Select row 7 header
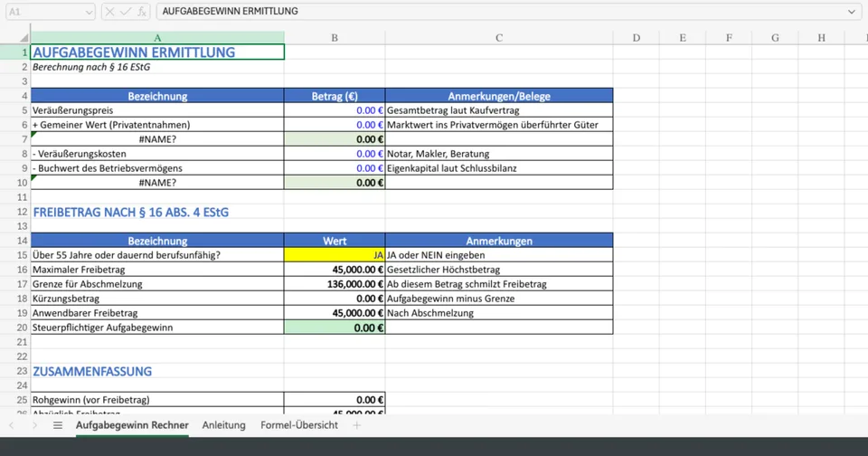Viewport: 868px width, 456px height. click(x=14, y=139)
